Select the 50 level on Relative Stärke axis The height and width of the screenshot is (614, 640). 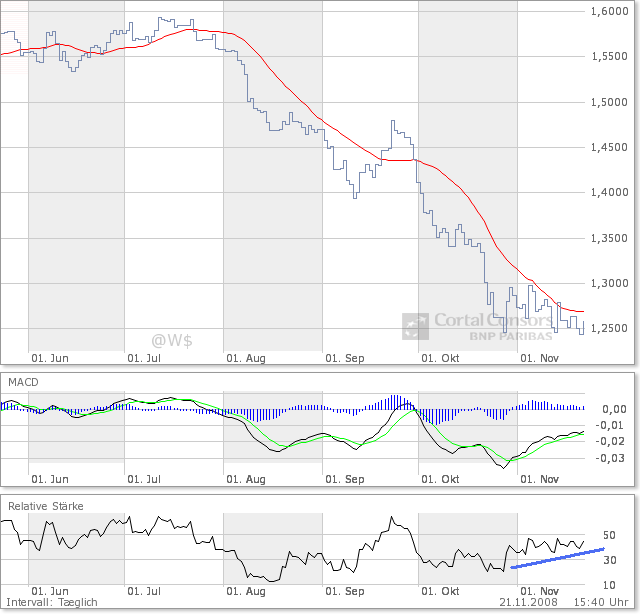point(609,535)
